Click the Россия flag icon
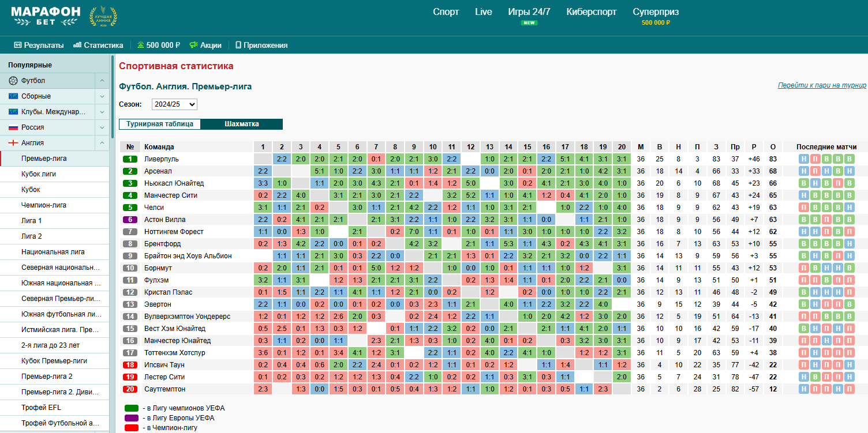This screenshot has width=868, height=433. point(13,127)
